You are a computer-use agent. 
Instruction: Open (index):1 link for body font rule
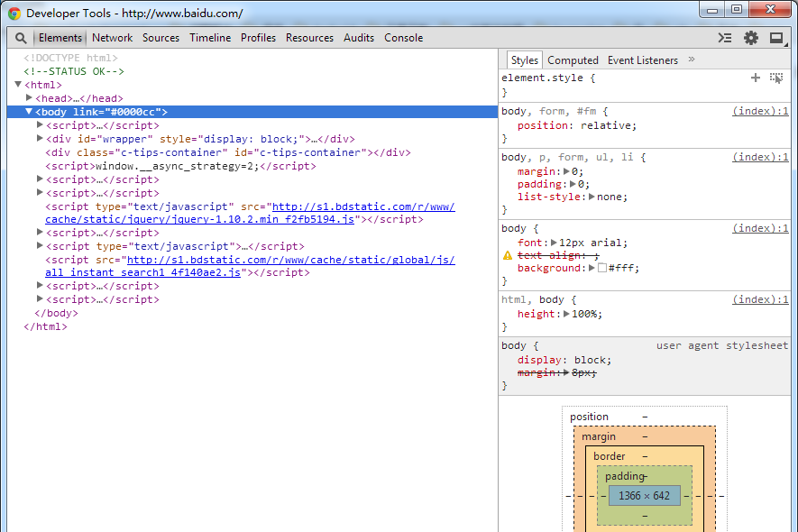coord(760,228)
